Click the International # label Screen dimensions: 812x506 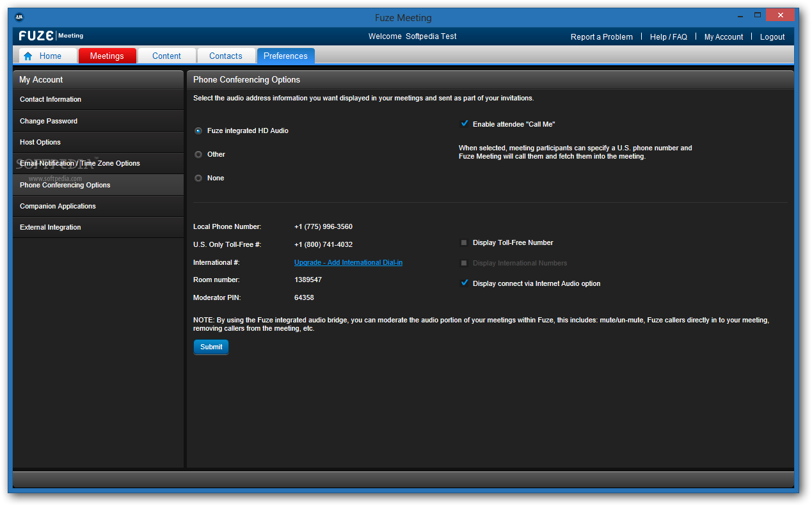216,262
